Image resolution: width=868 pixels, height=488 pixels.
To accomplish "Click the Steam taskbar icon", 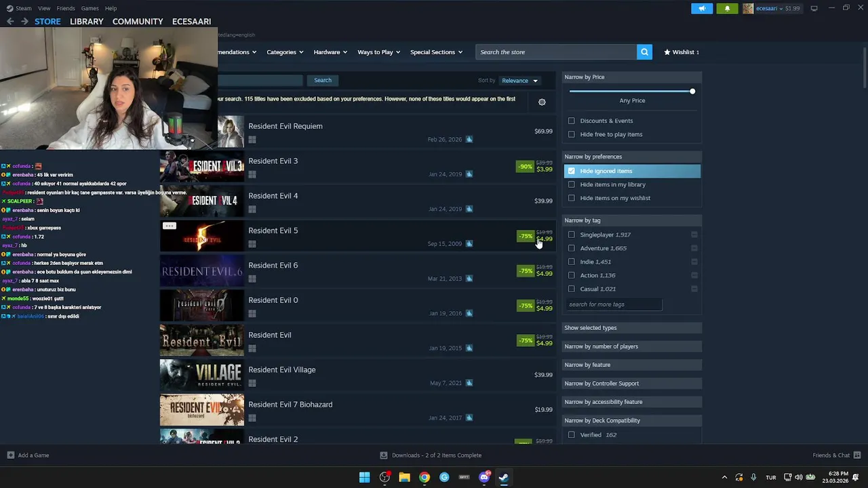I will click(x=504, y=477).
